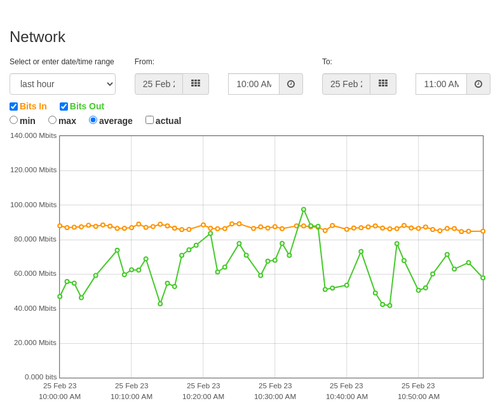Image resolution: width=500 pixels, height=403 pixels.
Task: Click the 'Select or enter date/time range' label
Action: (x=62, y=62)
